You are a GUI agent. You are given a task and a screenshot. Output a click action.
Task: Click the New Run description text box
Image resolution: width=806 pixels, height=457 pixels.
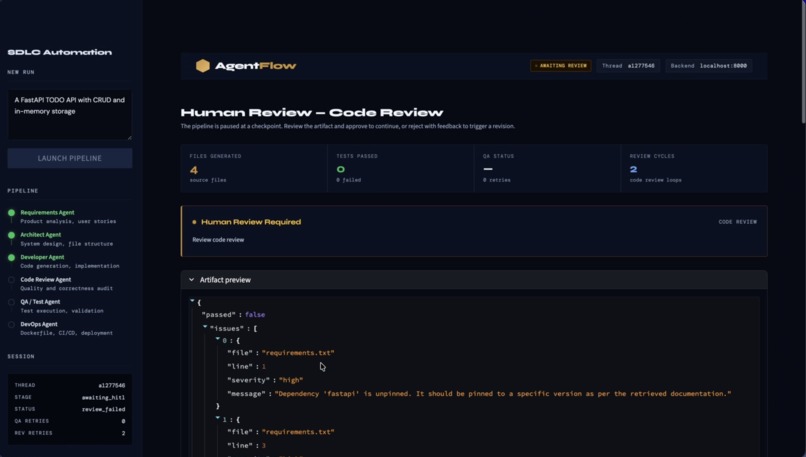[69, 115]
